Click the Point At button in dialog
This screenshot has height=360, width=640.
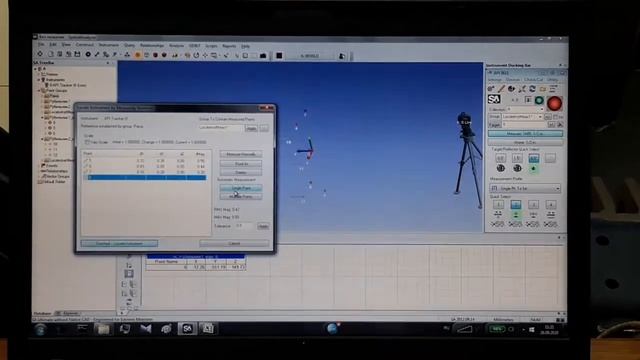tap(241, 164)
